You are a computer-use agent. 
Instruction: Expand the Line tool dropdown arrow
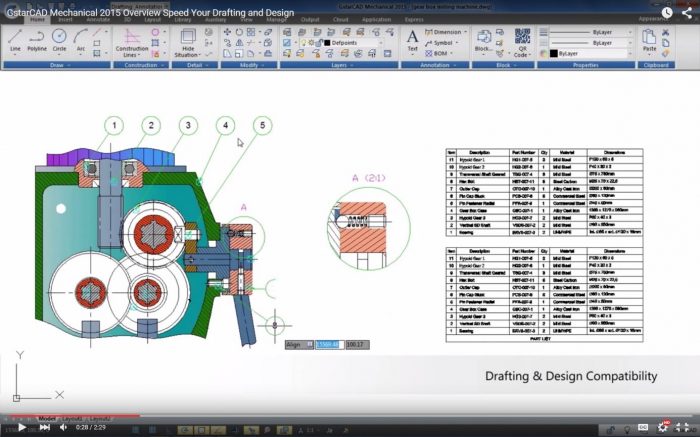tap(15, 55)
